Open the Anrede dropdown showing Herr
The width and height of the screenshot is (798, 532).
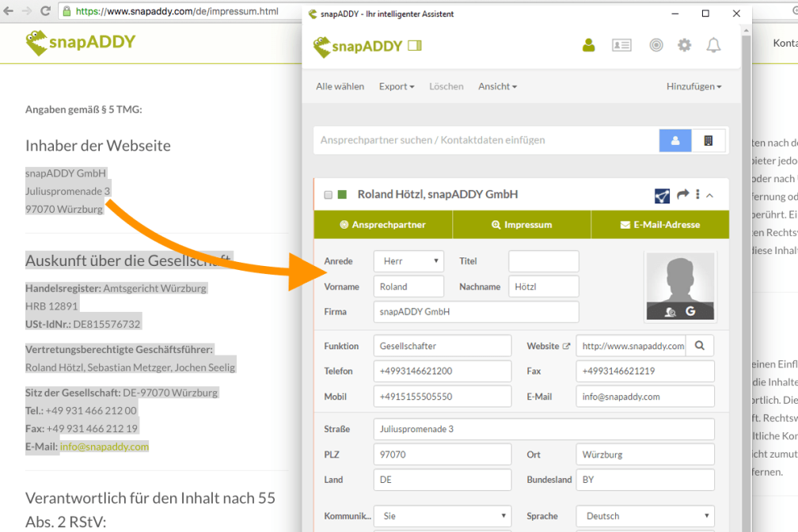408,260
